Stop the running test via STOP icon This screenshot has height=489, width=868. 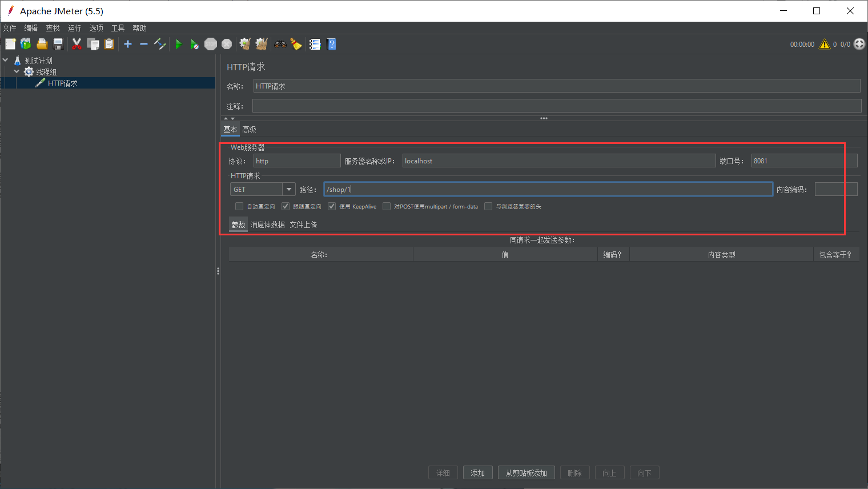tap(211, 44)
